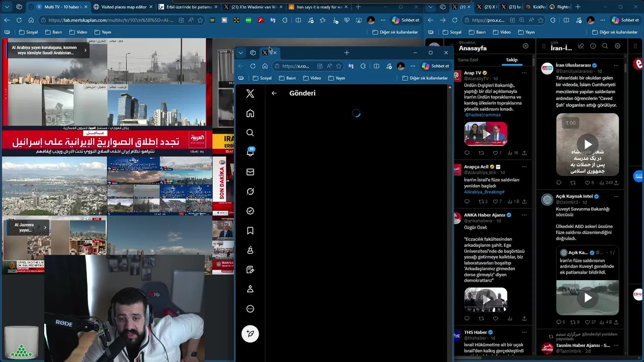Expand tab search chevron in front X window
The height and width of the screenshot is (362, 644).
(241, 53)
